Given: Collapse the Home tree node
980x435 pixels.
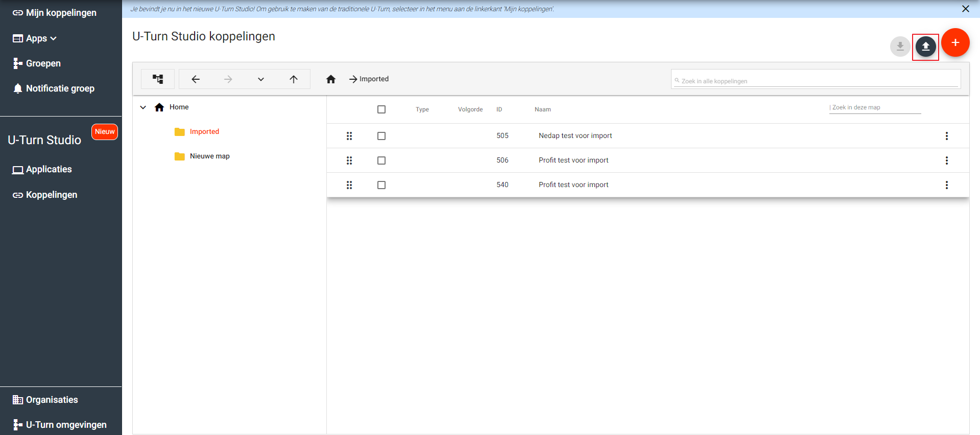Looking at the screenshot, I should (143, 107).
